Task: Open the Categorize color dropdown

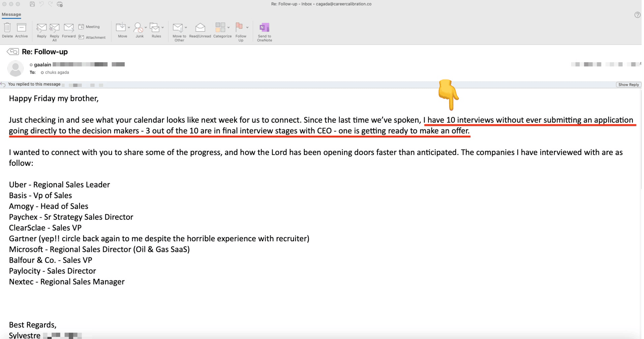Action: click(228, 27)
